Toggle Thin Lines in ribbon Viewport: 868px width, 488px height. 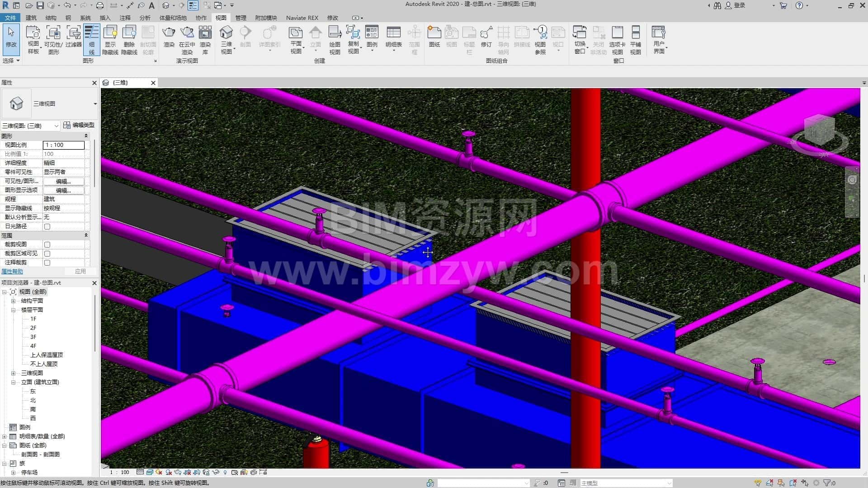pyautogui.click(x=92, y=40)
